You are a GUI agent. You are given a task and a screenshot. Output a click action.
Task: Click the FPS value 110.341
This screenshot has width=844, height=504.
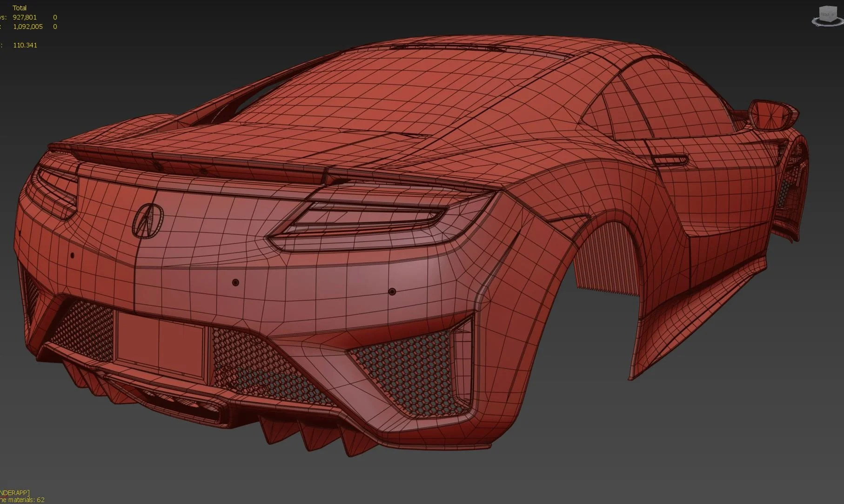pos(25,45)
